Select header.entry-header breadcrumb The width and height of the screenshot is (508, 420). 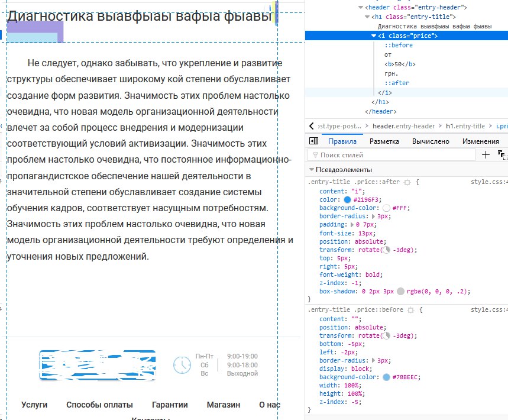point(403,126)
